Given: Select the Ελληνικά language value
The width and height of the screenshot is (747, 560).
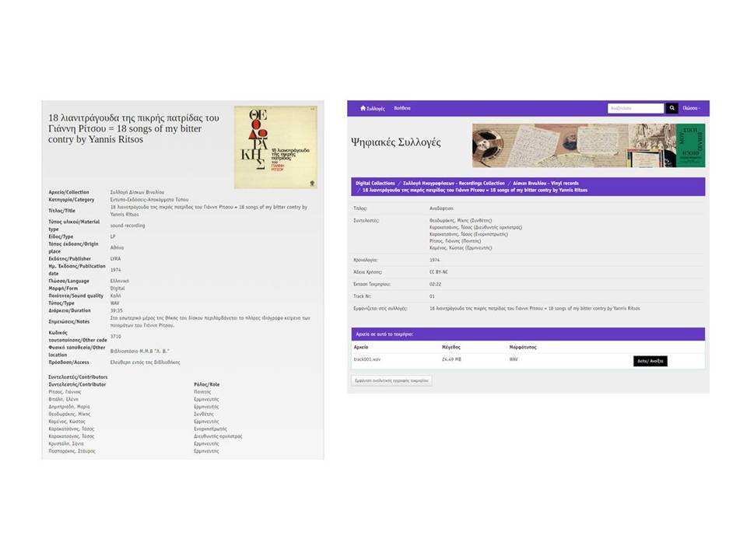Looking at the screenshot, I should 119,281.
